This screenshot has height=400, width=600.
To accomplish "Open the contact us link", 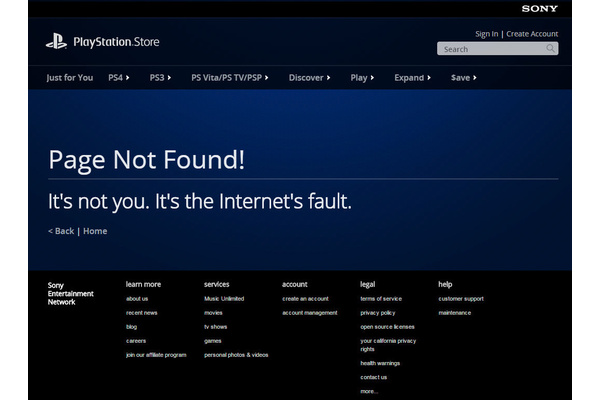I will pos(373,377).
